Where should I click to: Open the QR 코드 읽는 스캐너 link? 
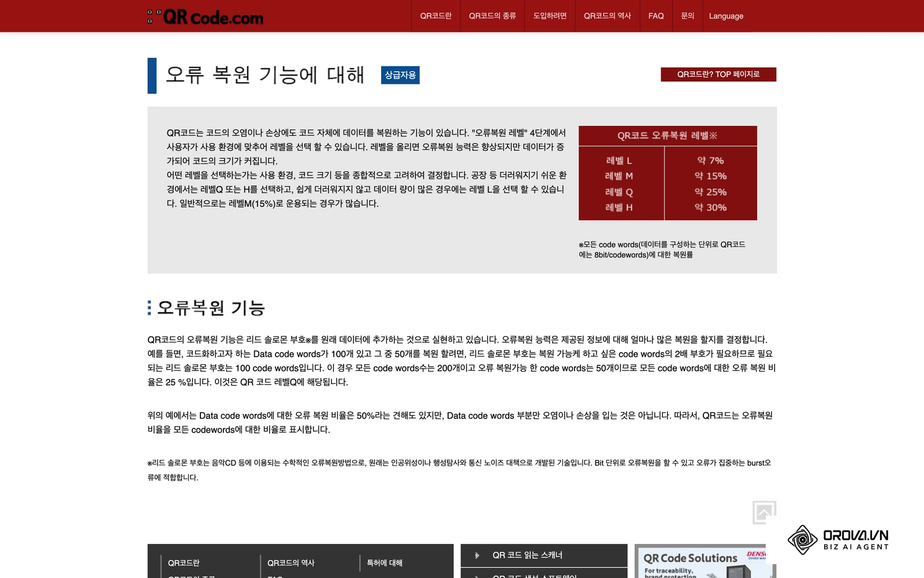(x=544, y=555)
